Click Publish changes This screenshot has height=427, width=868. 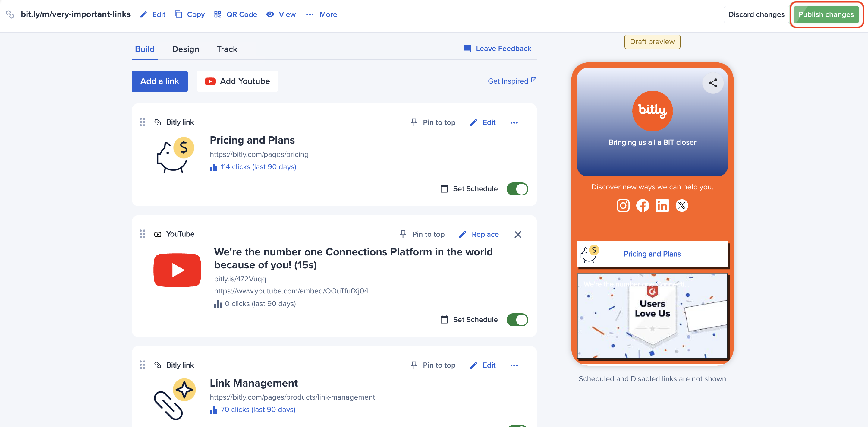coord(826,14)
